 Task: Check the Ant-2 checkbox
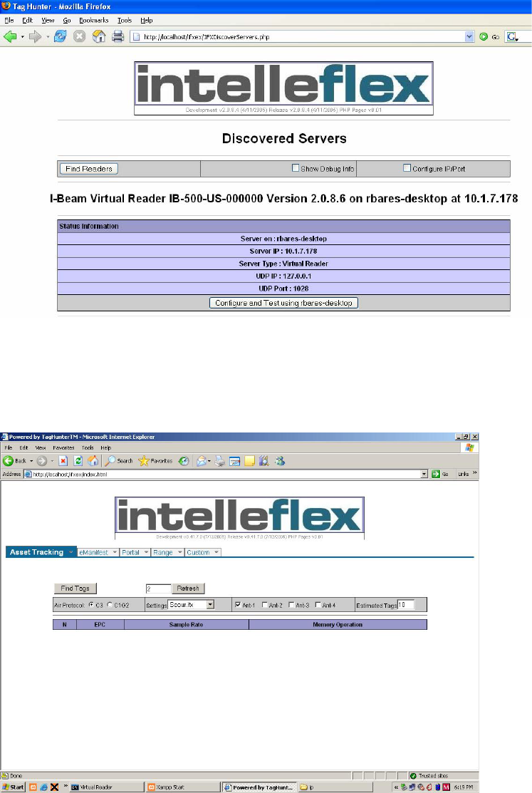tap(264, 605)
